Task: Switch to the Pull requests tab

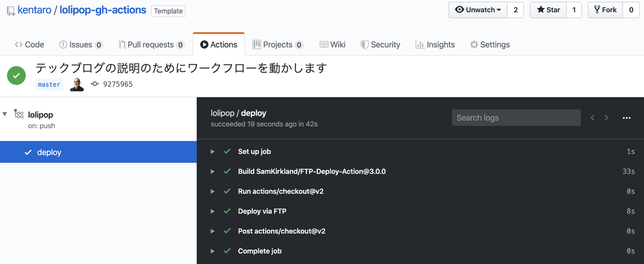Action: click(x=151, y=45)
